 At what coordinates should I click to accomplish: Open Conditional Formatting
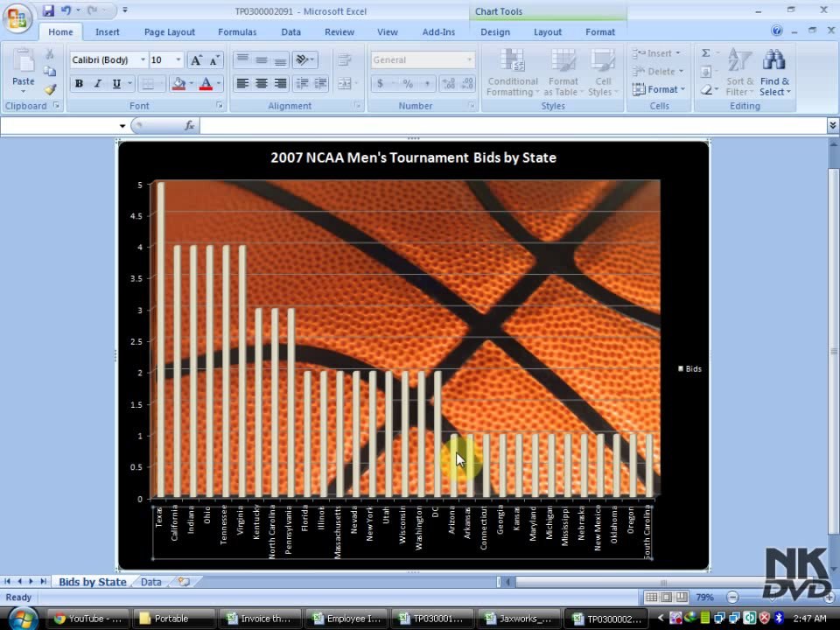point(513,73)
